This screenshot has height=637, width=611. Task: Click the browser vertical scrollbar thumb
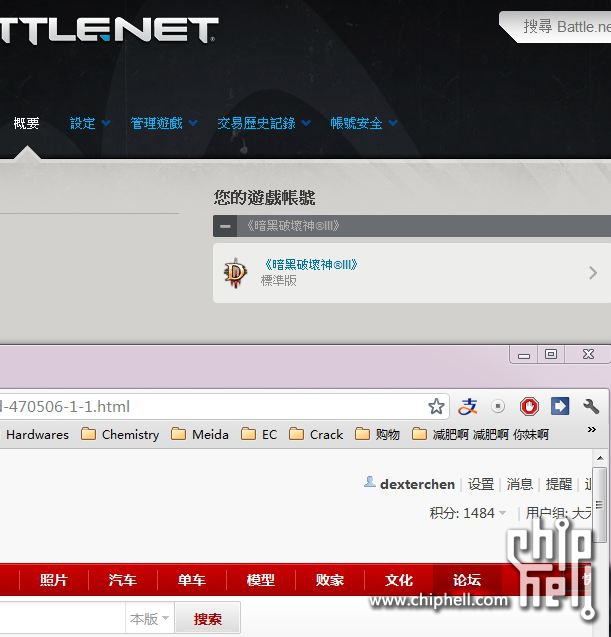point(600,504)
